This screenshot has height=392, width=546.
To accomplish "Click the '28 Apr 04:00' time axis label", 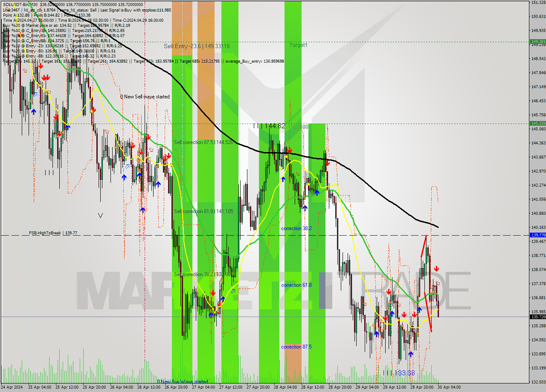I will pyautogui.click(x=286, y=387).
